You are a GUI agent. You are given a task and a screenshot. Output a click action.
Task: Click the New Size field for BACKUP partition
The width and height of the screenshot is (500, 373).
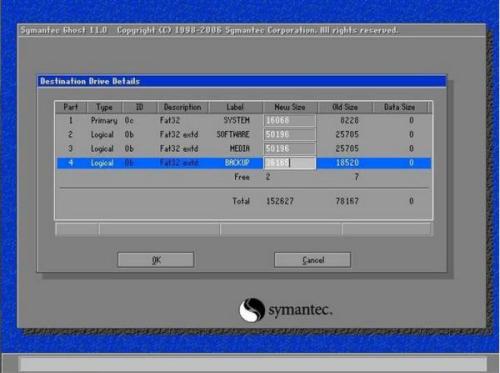pos(290,163)
